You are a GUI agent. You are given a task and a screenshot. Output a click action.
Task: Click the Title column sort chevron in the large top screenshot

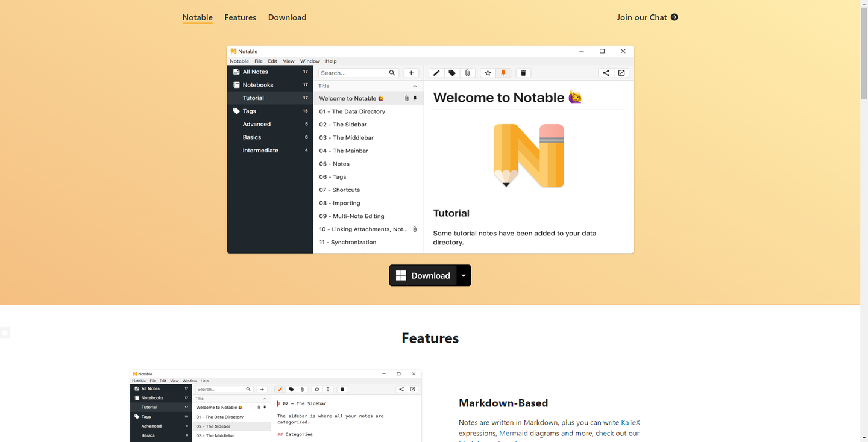415,86
